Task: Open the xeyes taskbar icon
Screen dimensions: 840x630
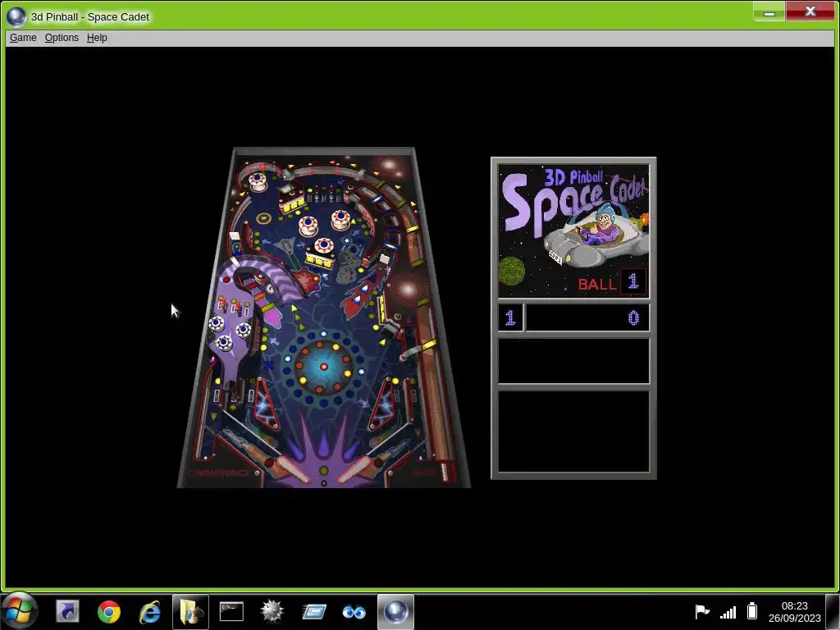Action: tap(354, 611)
